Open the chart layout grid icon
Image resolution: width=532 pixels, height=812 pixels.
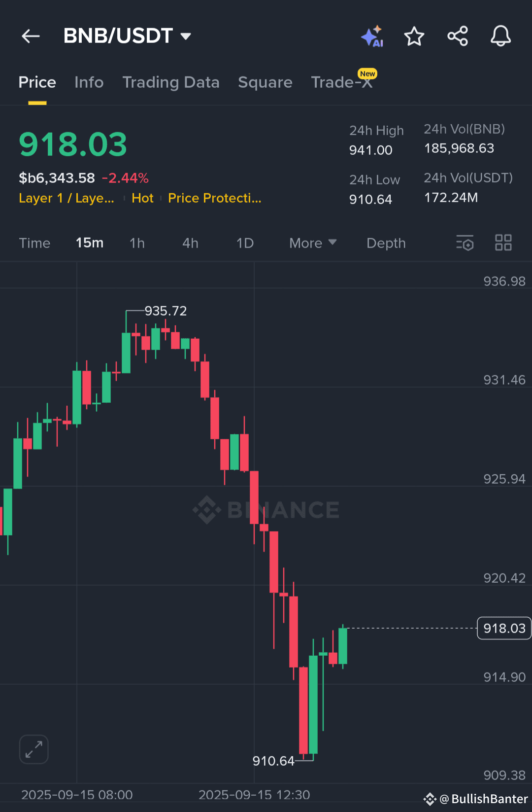coord(503,243)
